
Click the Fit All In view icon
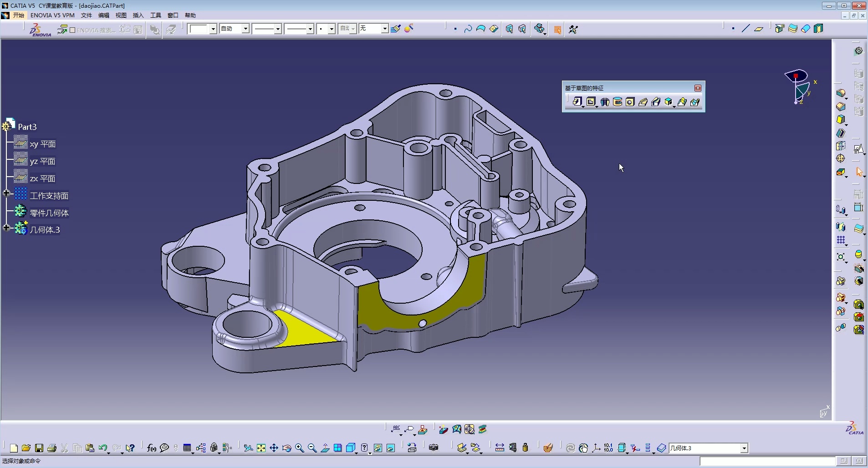coord(261,448)
